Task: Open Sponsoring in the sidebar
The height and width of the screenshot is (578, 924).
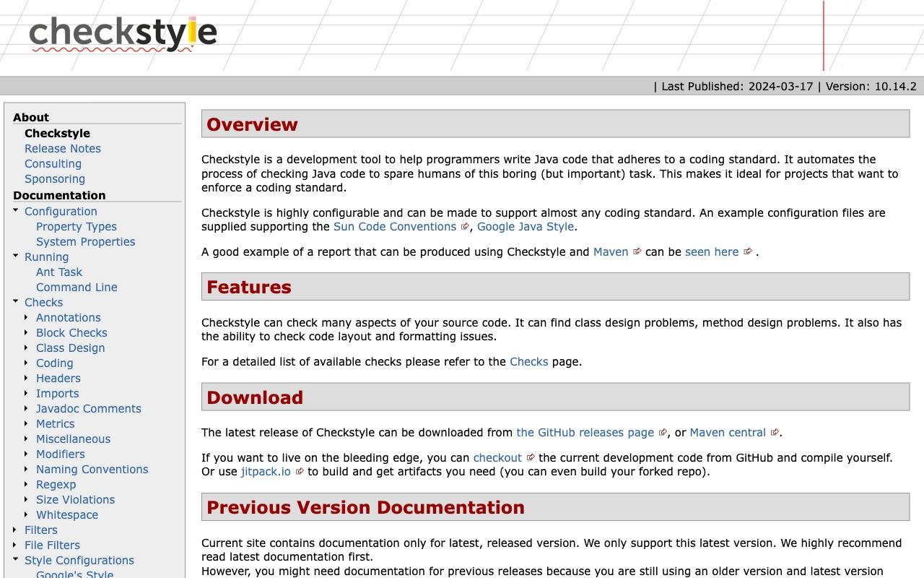Action: [55, 179]
